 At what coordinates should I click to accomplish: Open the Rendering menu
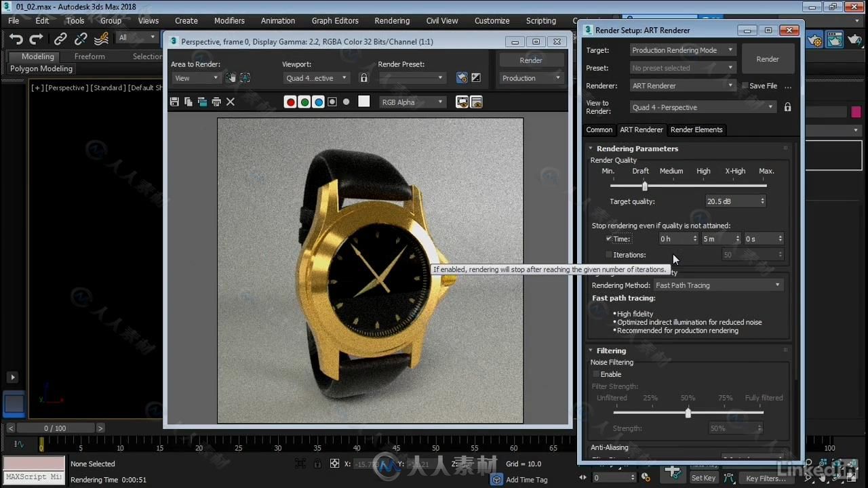coord(392,20)
